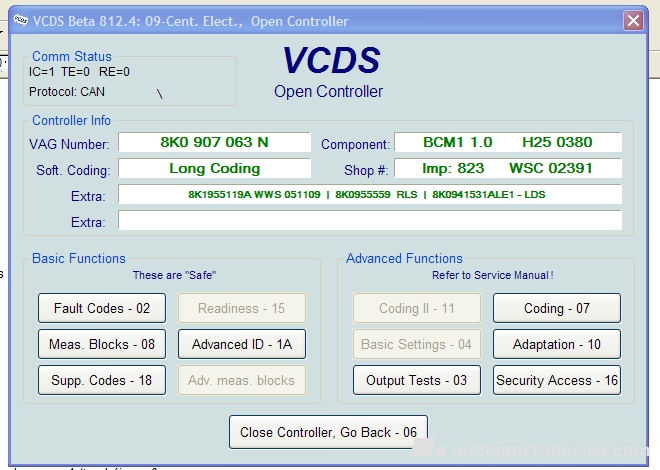The width and height of the screenshot is (660, 470).
Task: Select Supp. Codes - 18 button
Action: [x=102, y=380]
